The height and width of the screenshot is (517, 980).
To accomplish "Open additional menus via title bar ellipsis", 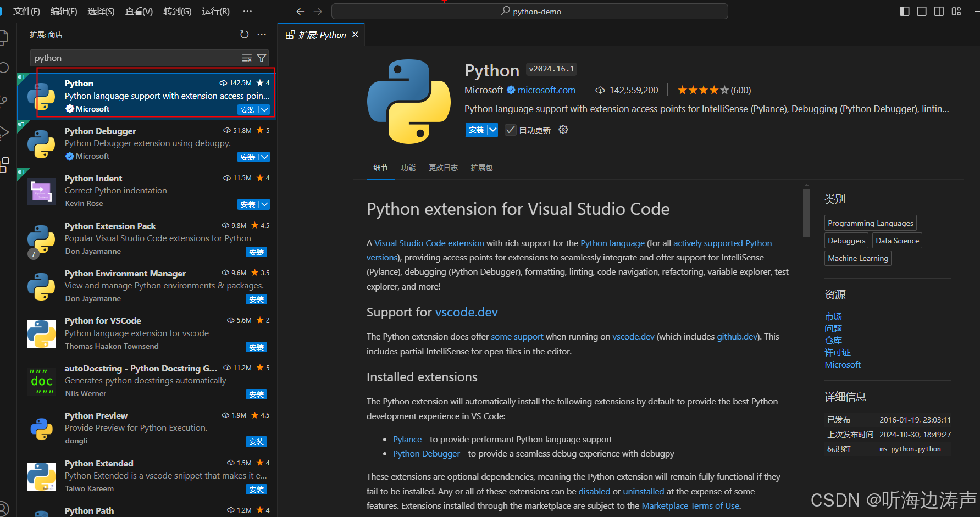I will click(x=247, y=12).
